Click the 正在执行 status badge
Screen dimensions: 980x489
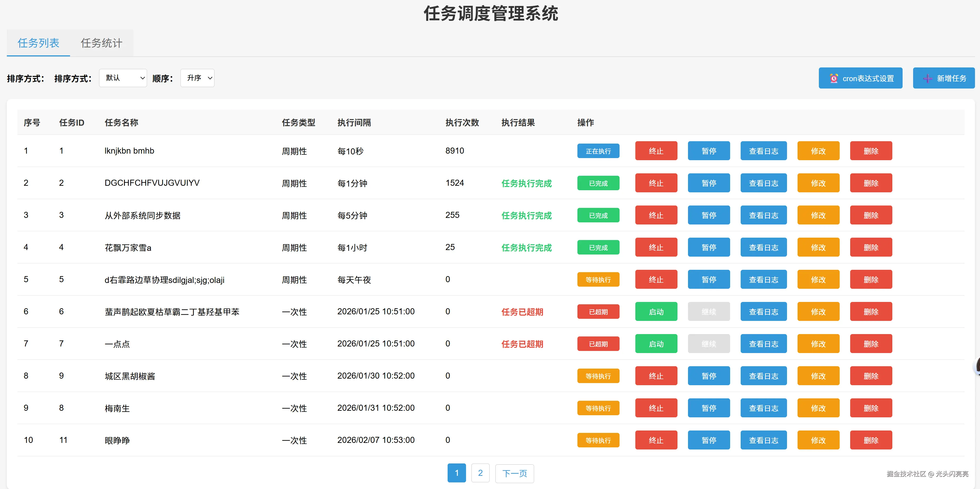[598, 151]
